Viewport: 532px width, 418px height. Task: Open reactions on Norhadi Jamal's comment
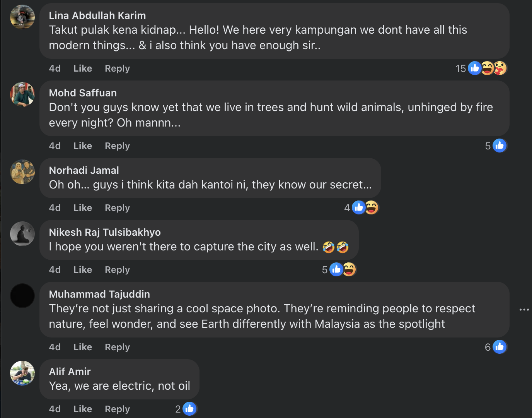pyautogui.click(x=365, y=208)
